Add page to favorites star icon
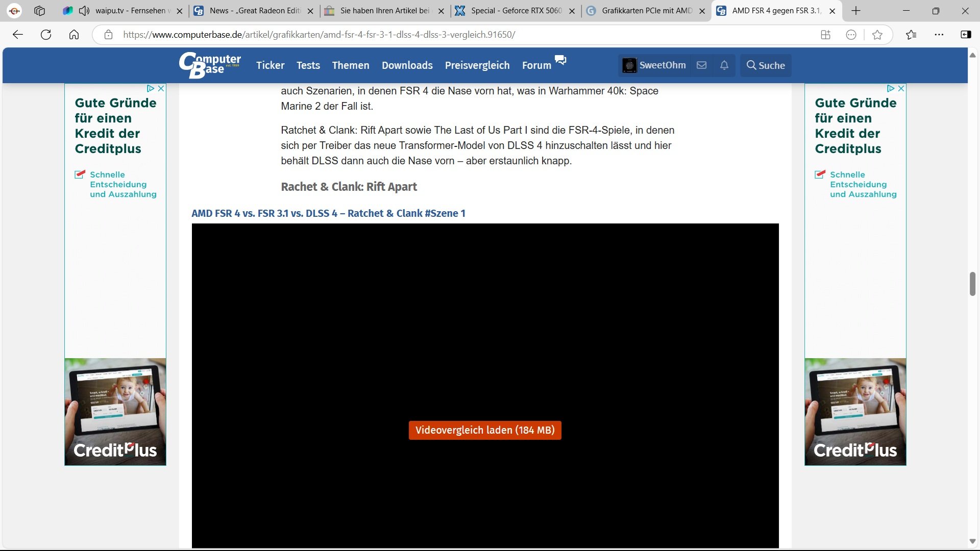The width and height of the screenshot is (980, 551). [877, 35]
